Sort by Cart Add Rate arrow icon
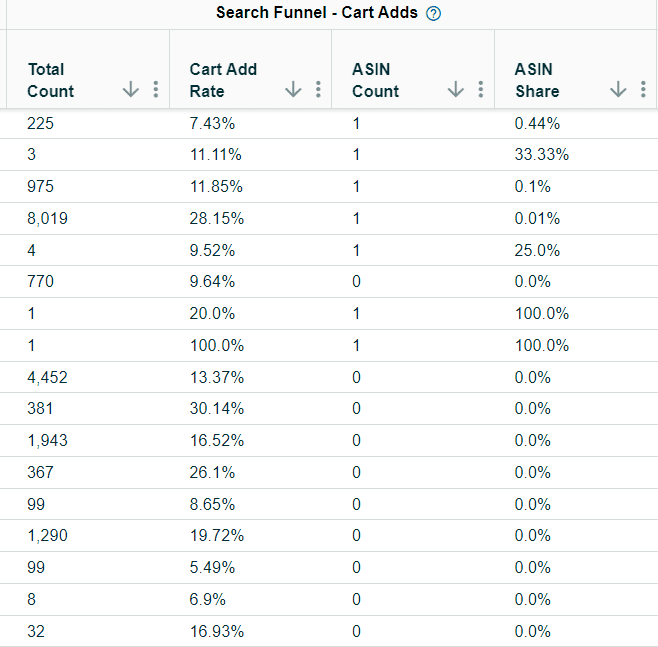Image resolution: width=658 pixels, height=647 pixels. (x=293, y=90)
